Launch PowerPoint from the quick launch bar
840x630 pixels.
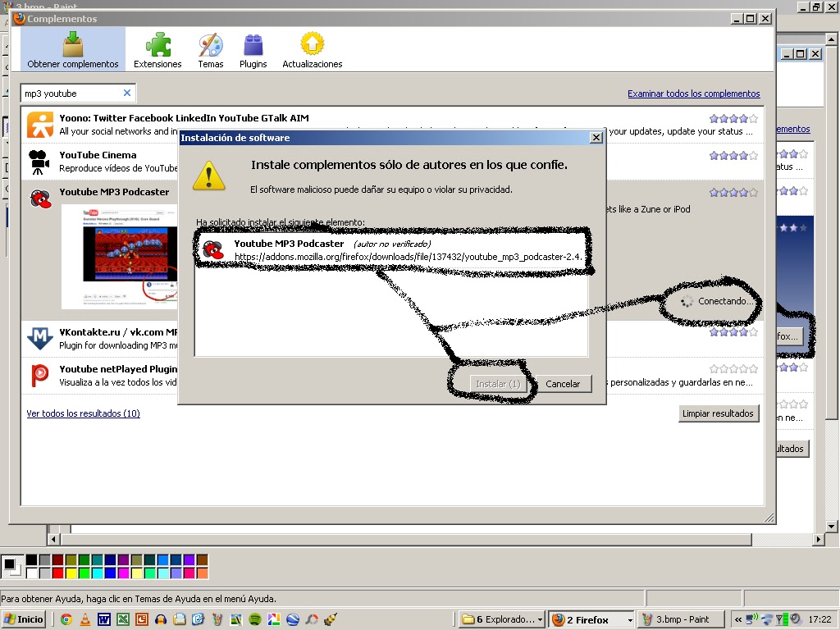142,619
